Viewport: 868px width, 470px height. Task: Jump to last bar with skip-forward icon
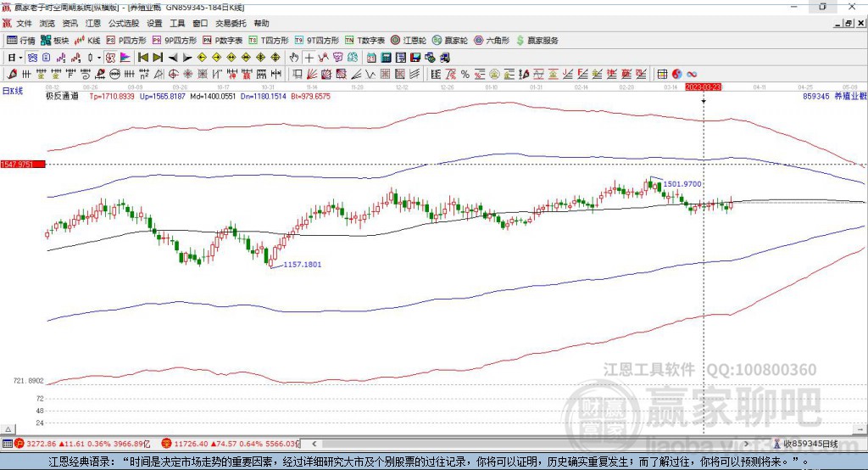(158, 58)
